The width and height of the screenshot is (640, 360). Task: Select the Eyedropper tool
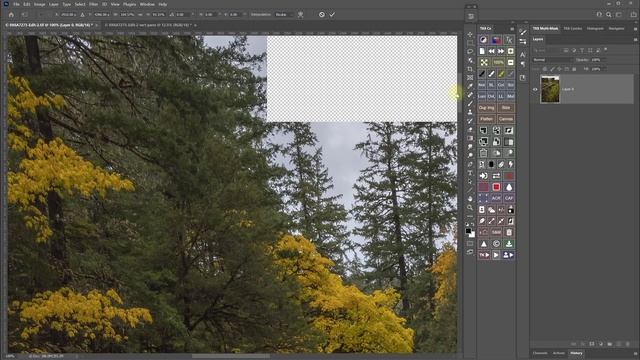(x=470, y=86)
